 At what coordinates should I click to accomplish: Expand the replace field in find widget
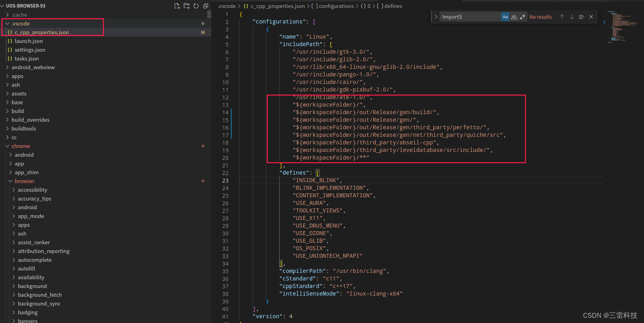(436, 17)
